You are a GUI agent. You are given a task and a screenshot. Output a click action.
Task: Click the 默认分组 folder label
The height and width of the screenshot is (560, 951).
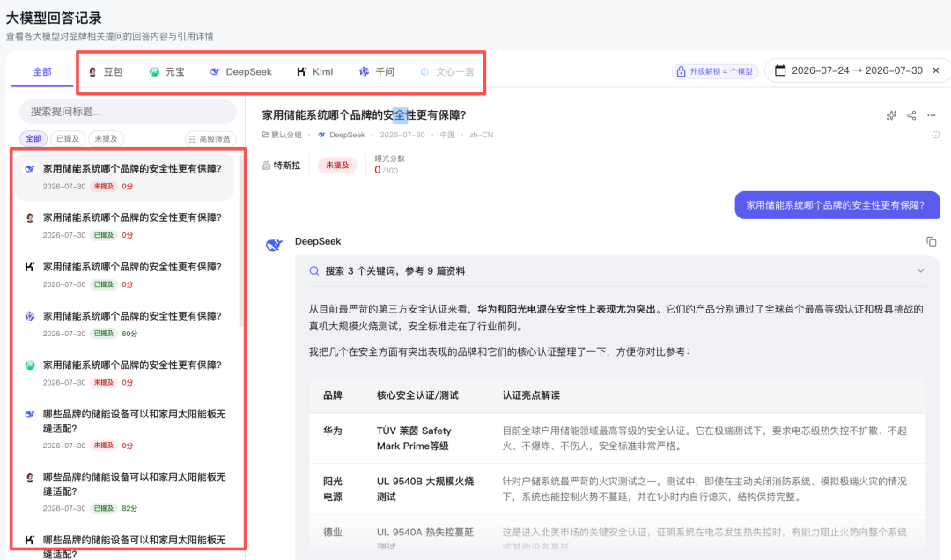click(282, 135)
